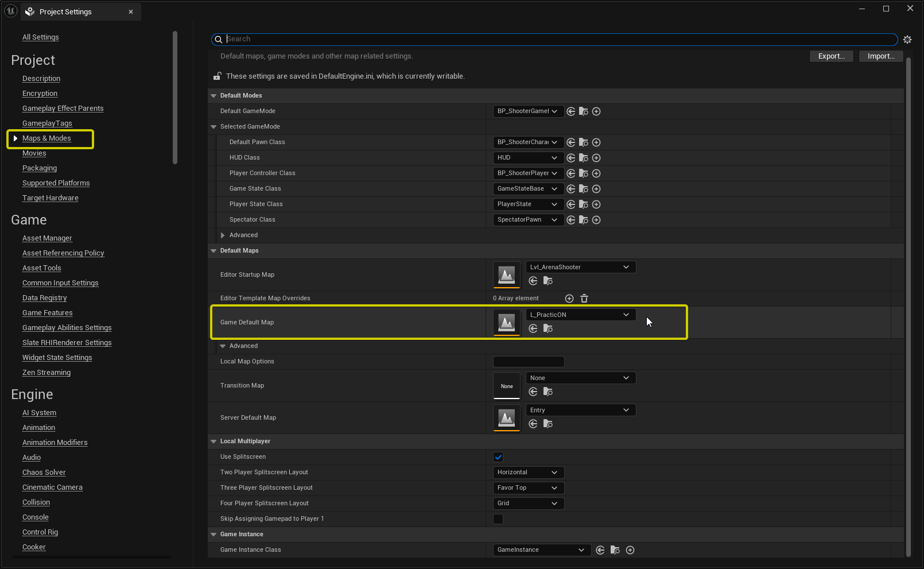
Task: Collapse the Default Maps section
Action: (x=213, y=251)
